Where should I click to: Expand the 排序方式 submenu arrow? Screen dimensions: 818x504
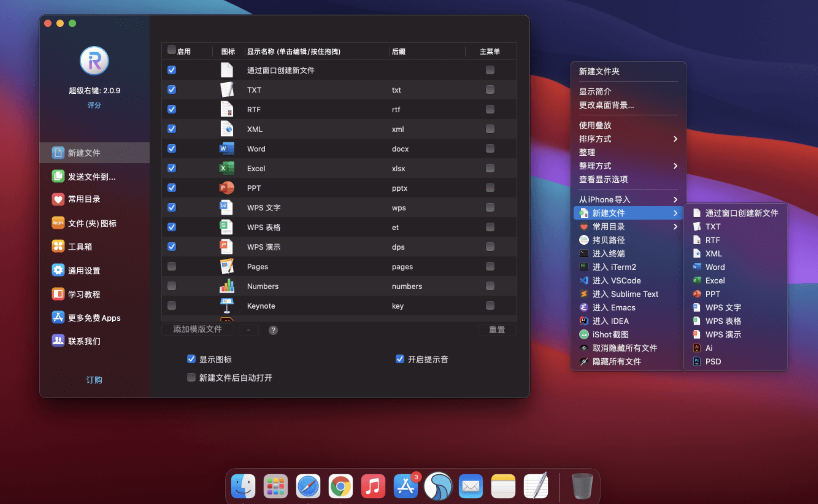675,139
